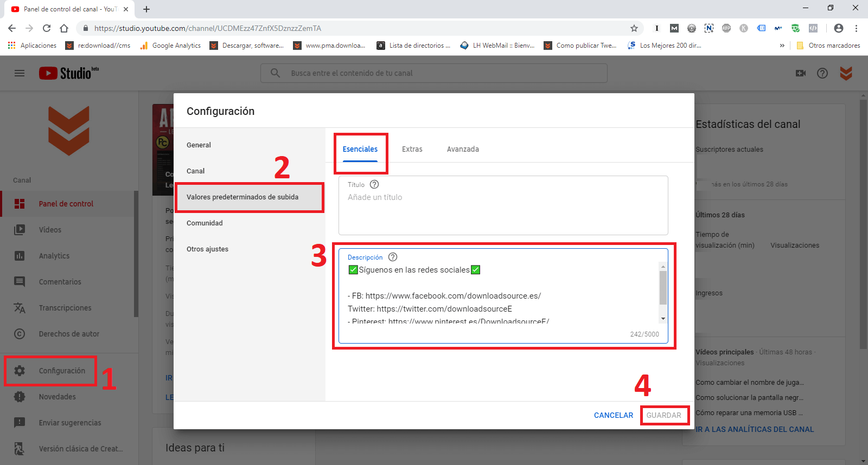868x465 pixels.
Task: Open the Google Analytics bookmark
Action: 170,46
